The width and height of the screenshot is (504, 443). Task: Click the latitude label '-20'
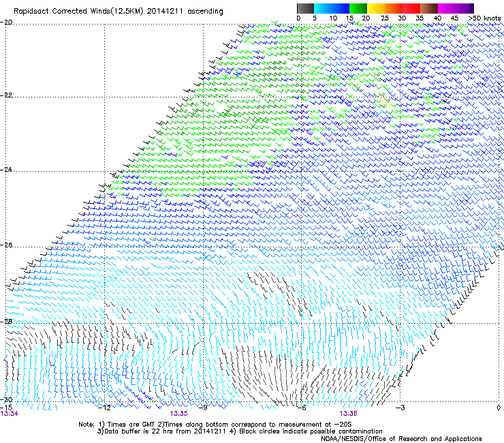click(x=6, y=22)
